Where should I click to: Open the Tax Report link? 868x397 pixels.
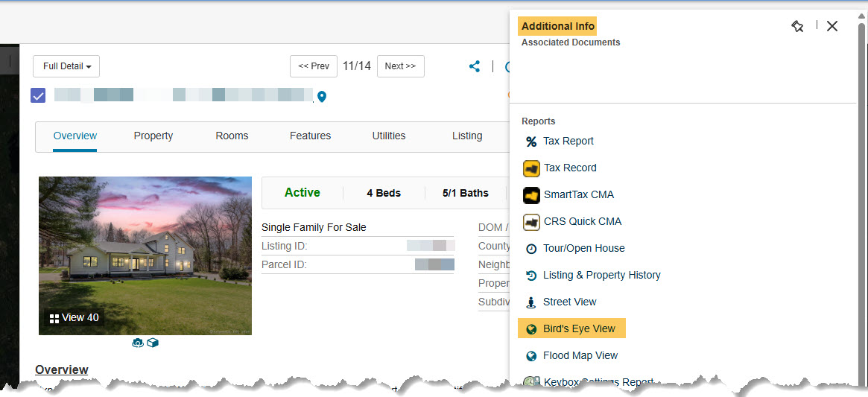point(568,142)
